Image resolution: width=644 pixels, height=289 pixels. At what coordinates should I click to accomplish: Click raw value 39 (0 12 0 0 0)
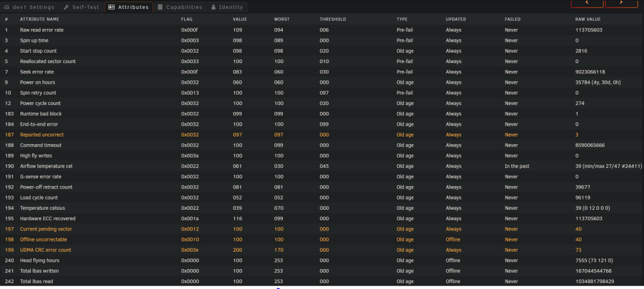592,208
